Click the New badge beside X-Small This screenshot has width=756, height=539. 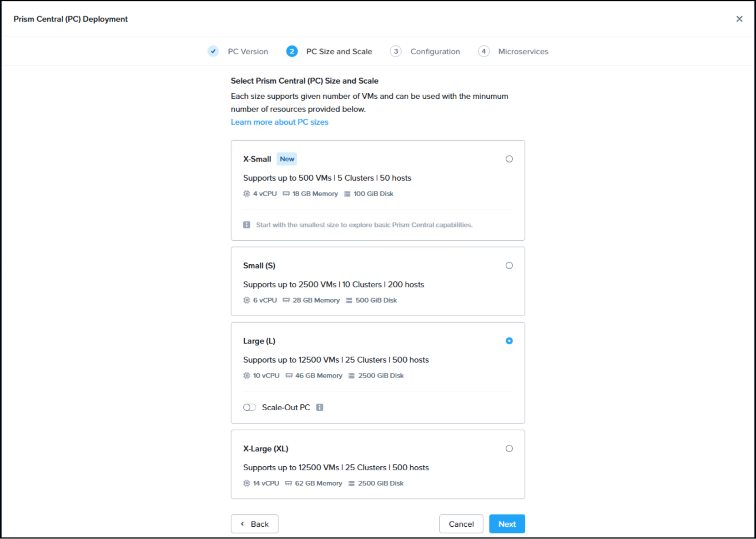coord(287,159)
